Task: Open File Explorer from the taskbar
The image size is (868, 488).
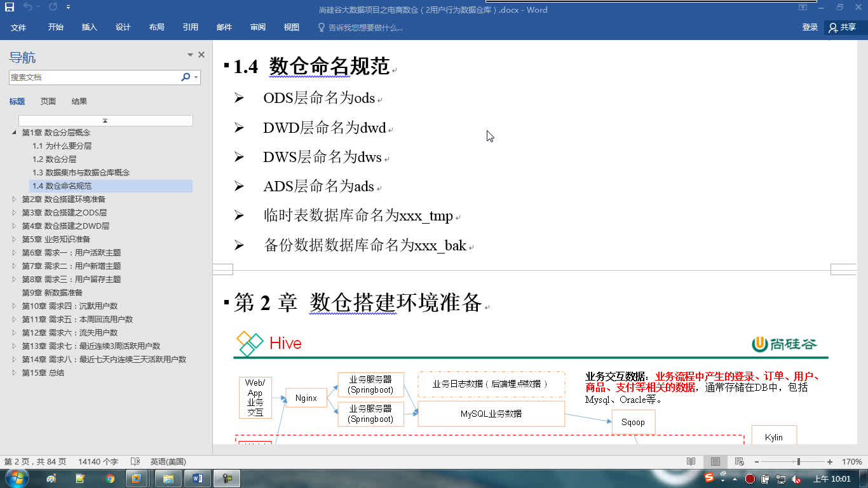Action: (x=168, y=478)
